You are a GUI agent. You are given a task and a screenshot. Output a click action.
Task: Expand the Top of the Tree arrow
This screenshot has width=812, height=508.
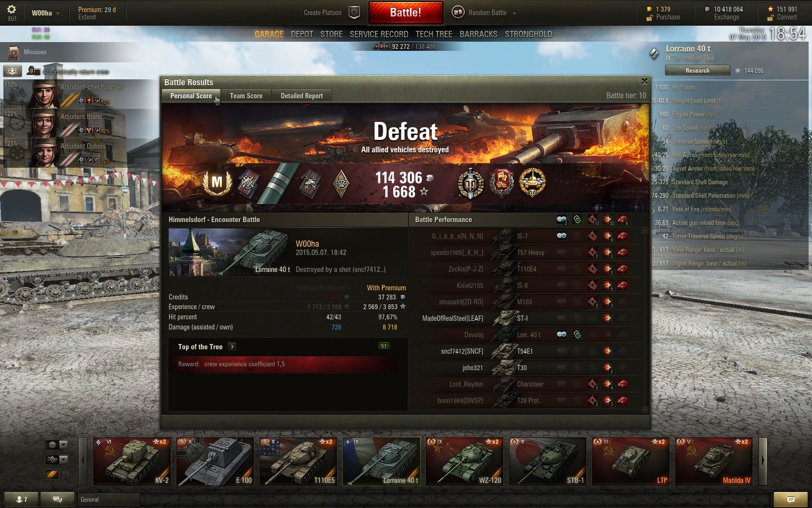click(x=232, y=346)
